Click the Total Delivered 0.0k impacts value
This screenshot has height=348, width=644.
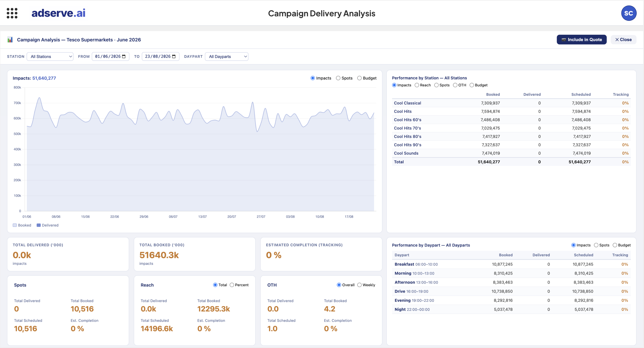[22, 255]
